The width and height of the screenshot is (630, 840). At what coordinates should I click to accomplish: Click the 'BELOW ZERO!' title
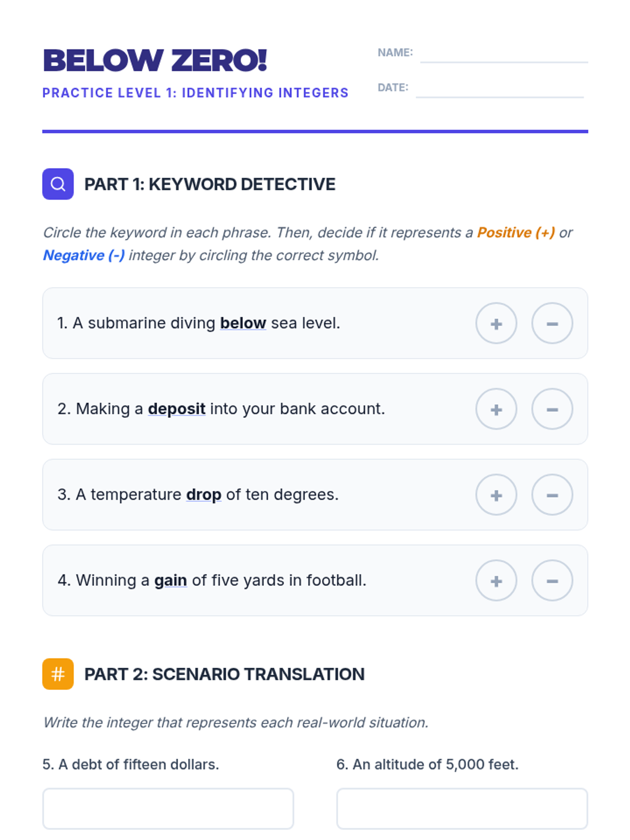pos(155,60)
